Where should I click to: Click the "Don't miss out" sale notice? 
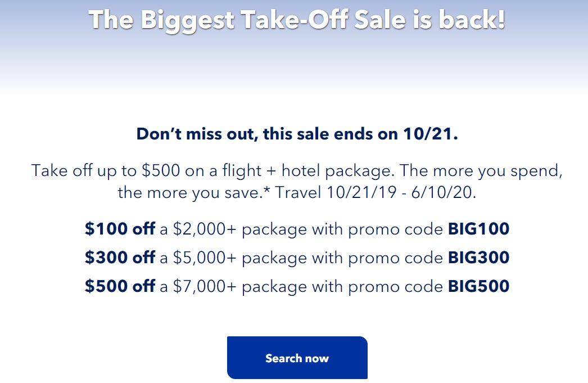coord(297,135)
